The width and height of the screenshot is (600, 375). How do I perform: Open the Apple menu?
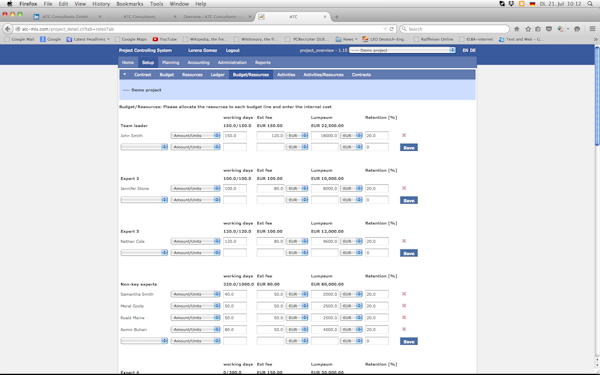pos(10,4)
